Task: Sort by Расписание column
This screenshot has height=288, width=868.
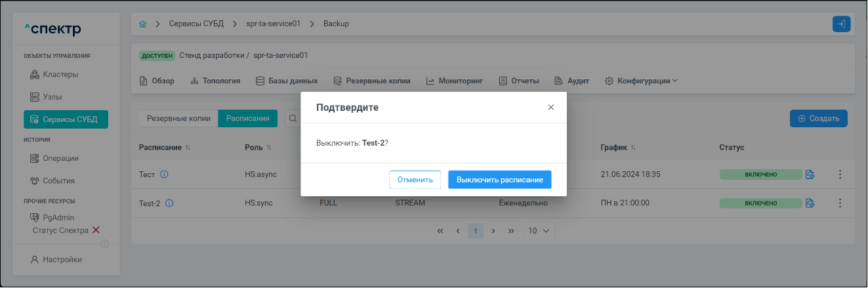Action: point(188,148)
